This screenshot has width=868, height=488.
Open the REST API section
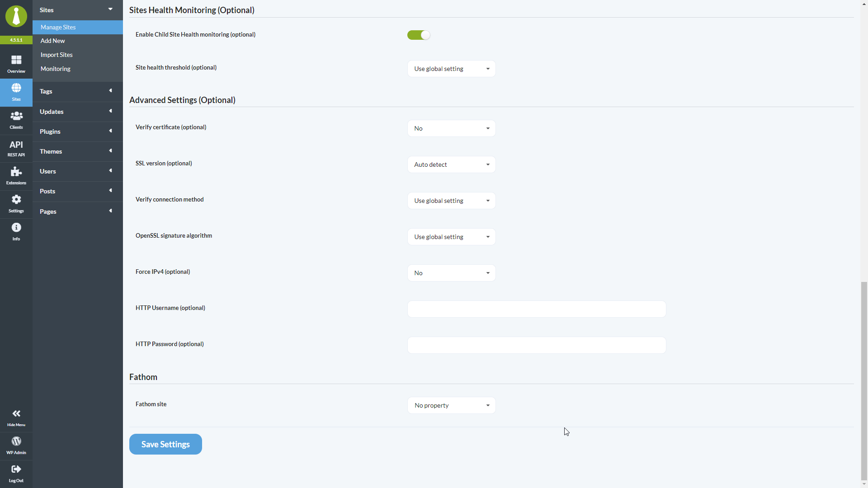(16, 148)
